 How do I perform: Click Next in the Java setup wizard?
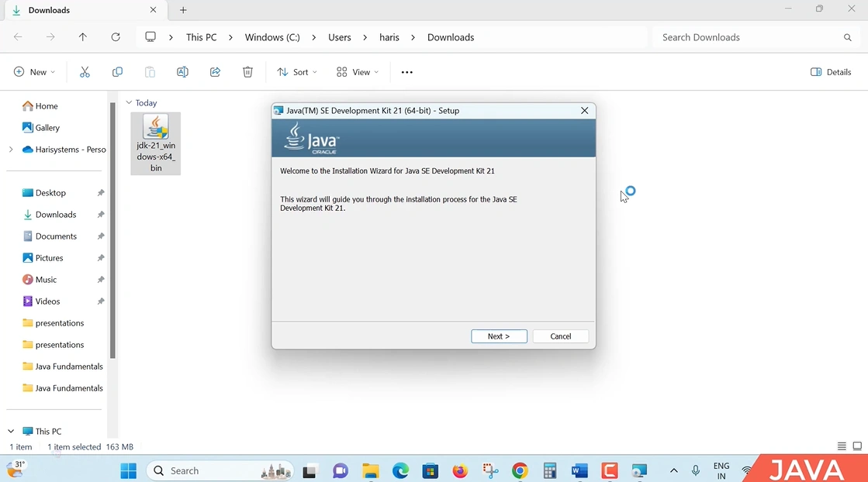pos(499,336)
